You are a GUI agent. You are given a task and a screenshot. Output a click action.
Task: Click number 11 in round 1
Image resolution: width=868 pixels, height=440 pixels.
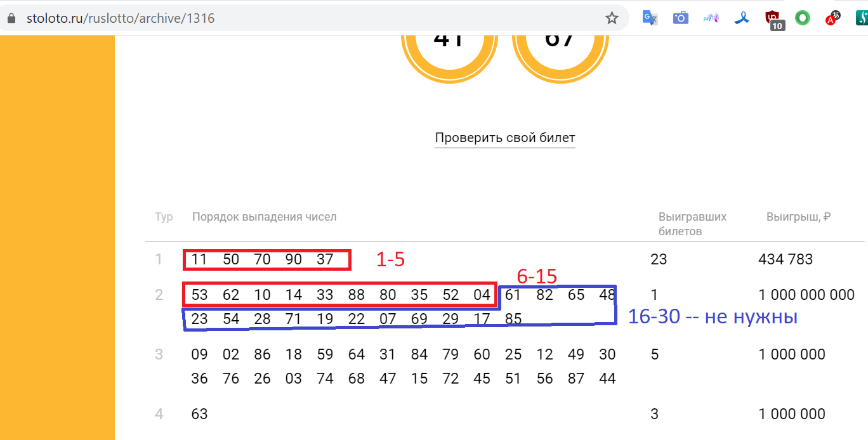tap(199, 259)
